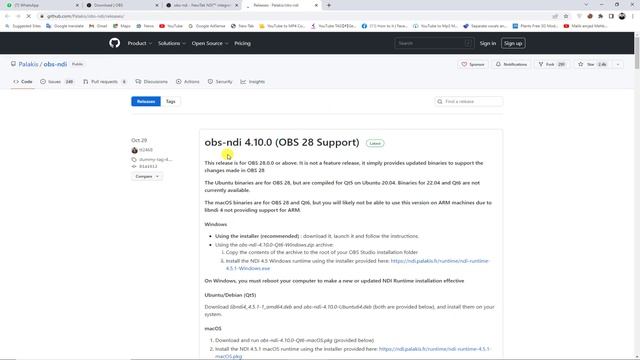The height and width of the screenshot is (360, 640).
Task: Open the dummy-tag release tag link
Action: click(x=156, y=159)
